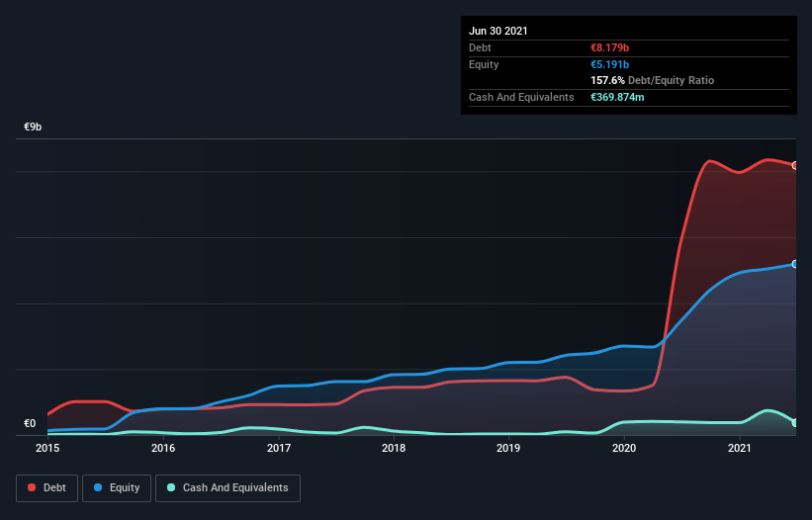Click the Equity row label in tooltip

click(x=484, y=64)
